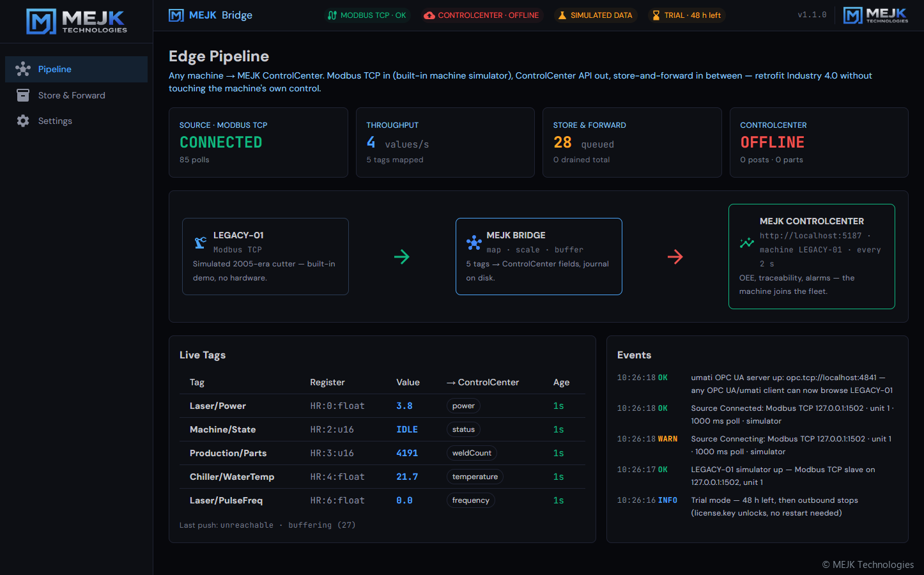This screenshot has height=575, width=924.
Task: Click the 'temperature' ControlCenter field chip
Action: [x=475, y=477]
